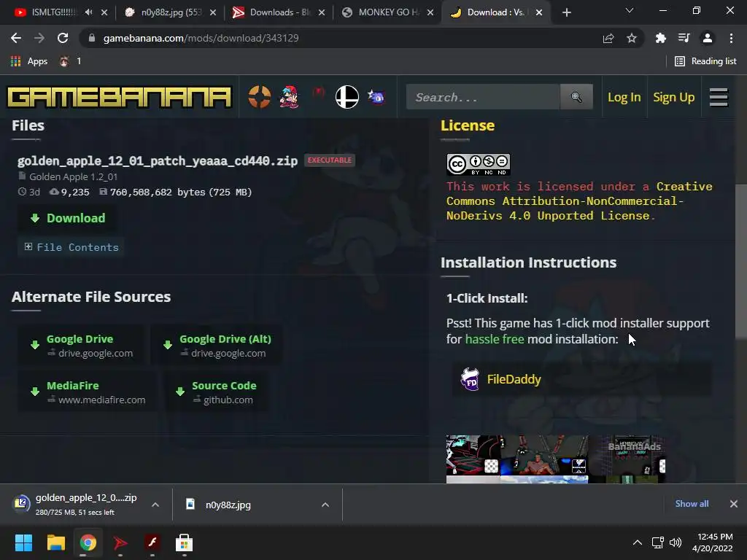This screenshot has width=747, height=560.
Task: Click the Log In link
Action: [x=624, y=97]
